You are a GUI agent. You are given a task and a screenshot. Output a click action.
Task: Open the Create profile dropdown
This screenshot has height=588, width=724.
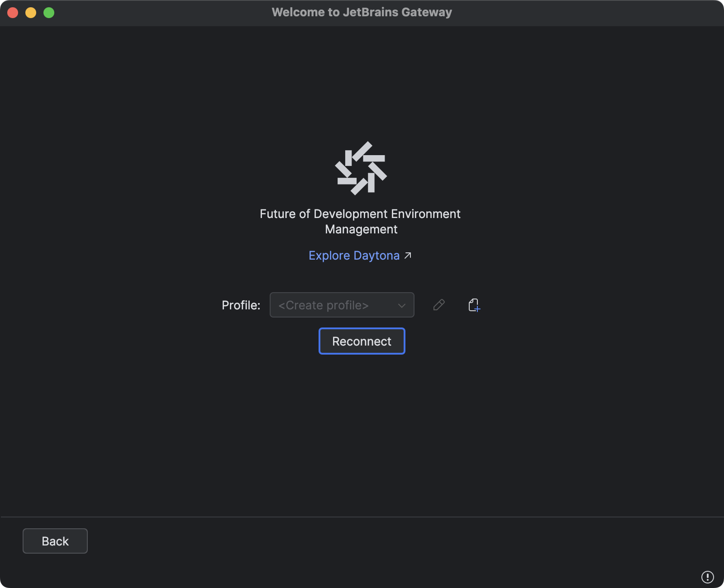pyautogui.click(x=342, y=305)
